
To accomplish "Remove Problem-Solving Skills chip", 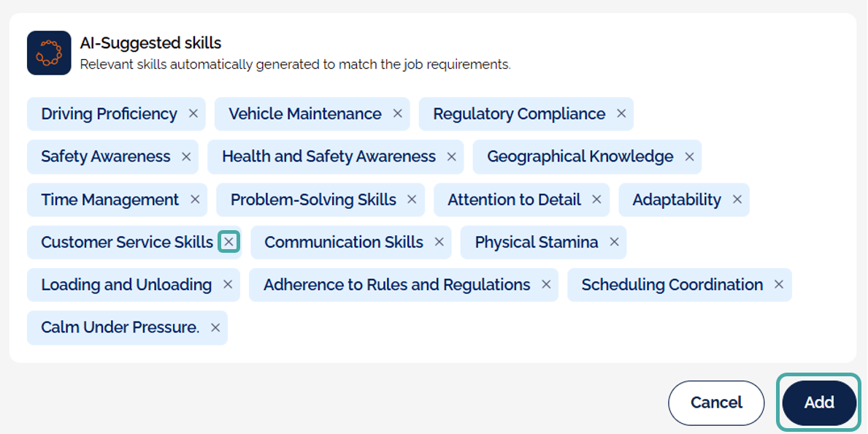I will 412,199.
